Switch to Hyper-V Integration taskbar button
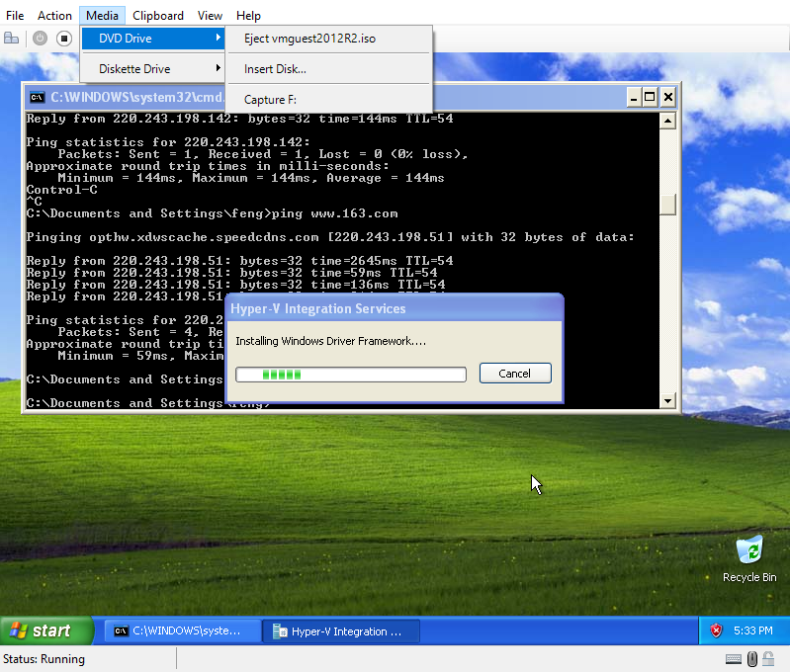 (x=340, y=631)
